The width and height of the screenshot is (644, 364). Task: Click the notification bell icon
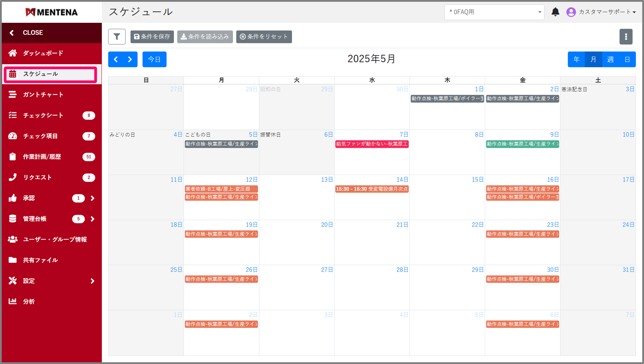555,12
